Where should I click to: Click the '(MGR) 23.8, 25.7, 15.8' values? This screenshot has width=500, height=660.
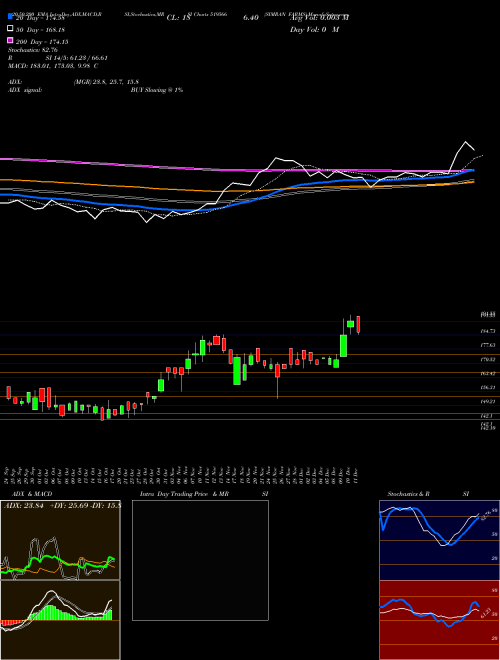tap(106, 82)
